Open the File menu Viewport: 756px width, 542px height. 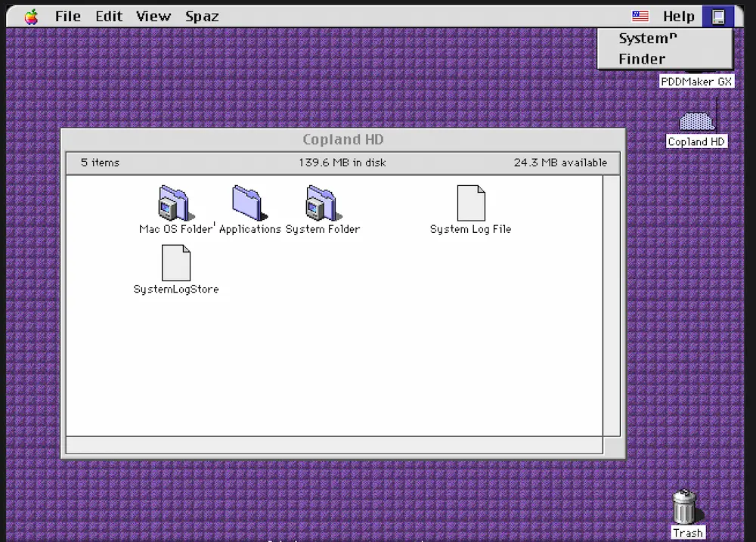(x=67, y=17)
